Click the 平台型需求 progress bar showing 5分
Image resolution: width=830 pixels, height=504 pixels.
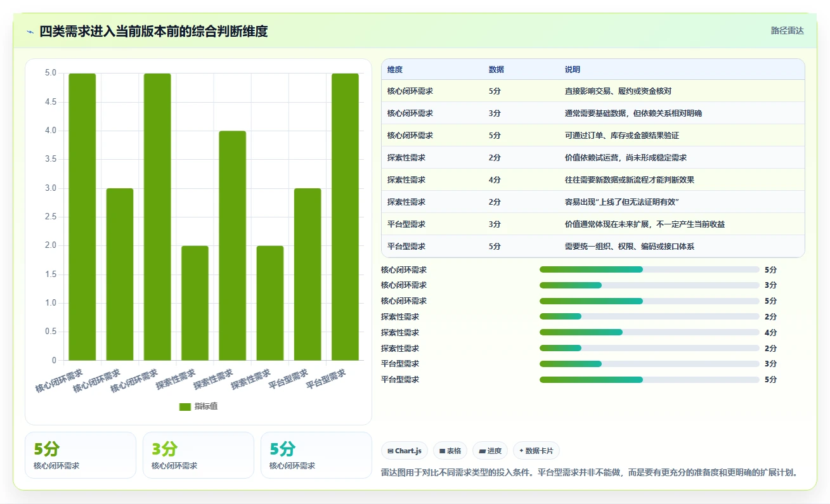649,380
